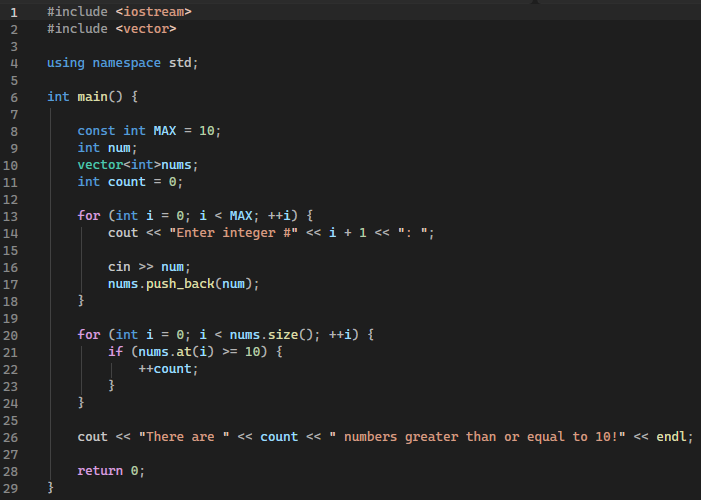Screen dimensions: 701x500
Task: Click 'count' in the line 11 declaration
Action: [x=127, y=182]
